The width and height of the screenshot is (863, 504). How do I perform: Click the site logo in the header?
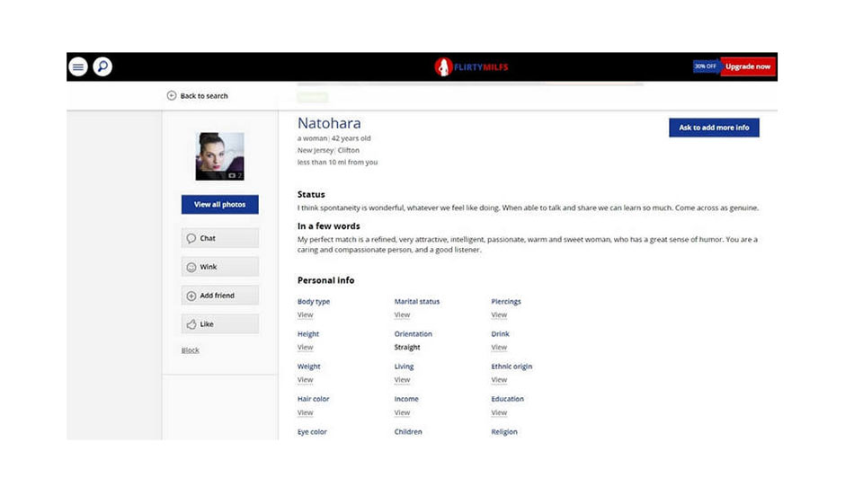pos(472,66)
